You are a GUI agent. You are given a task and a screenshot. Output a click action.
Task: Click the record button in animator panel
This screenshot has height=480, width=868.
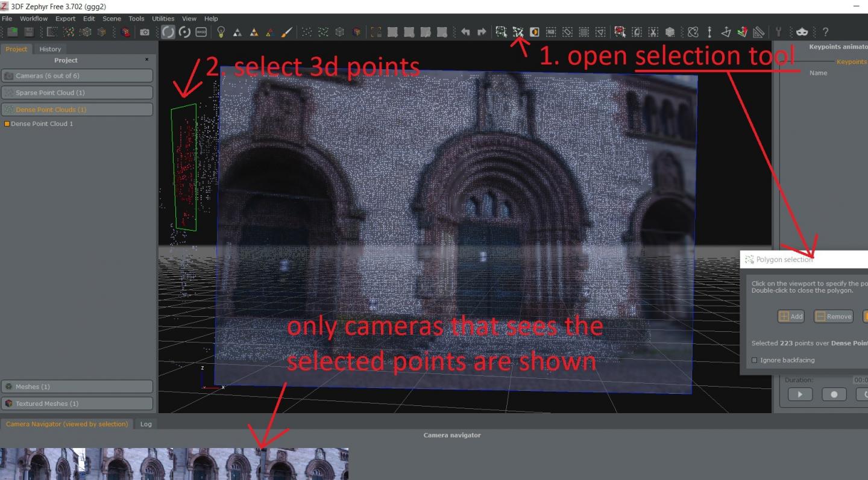(x=834, y=394)
